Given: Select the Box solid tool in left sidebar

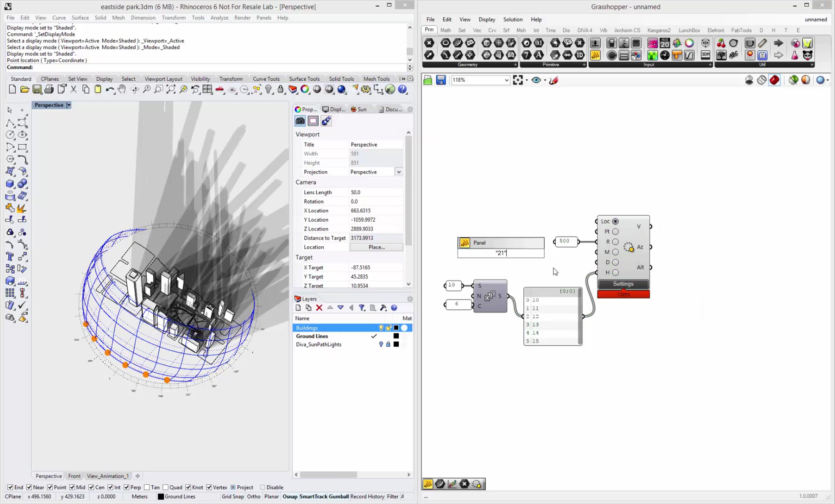Looking at the screenshot, I should click(10, 184).
